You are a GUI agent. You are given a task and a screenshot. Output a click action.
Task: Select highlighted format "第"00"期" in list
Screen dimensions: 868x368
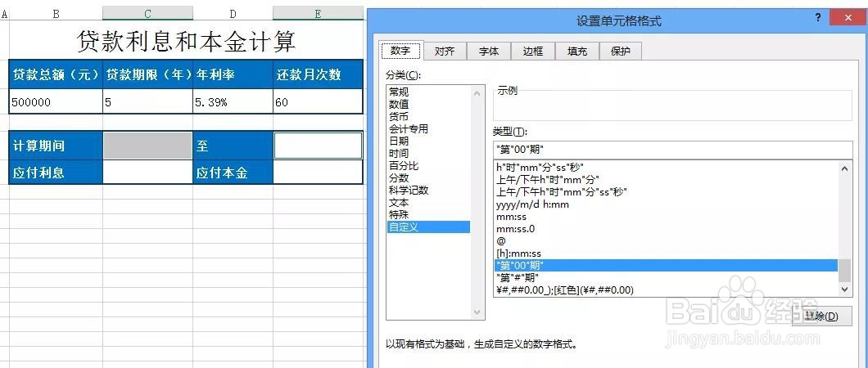click(x=666, y=266)
